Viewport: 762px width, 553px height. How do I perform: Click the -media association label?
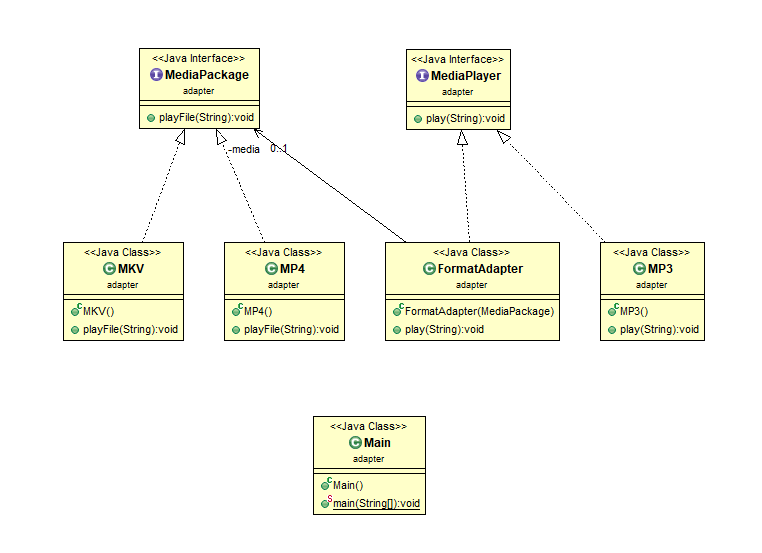click(244, 149)
